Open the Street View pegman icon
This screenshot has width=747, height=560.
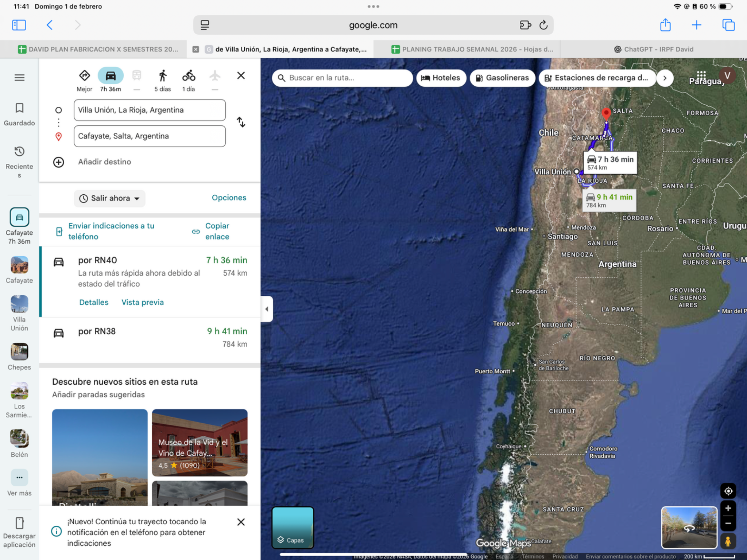tap(728, 541)
